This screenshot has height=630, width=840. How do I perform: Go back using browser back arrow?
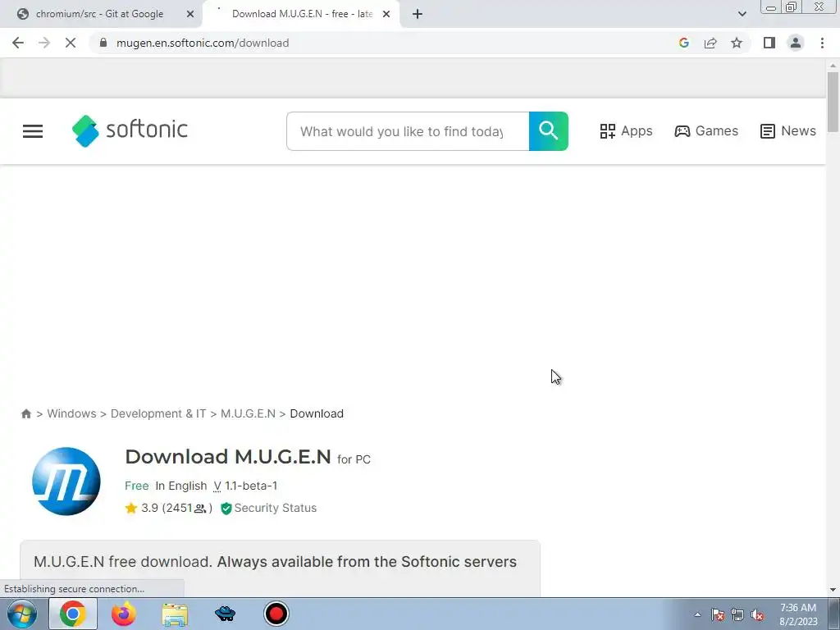18,43
